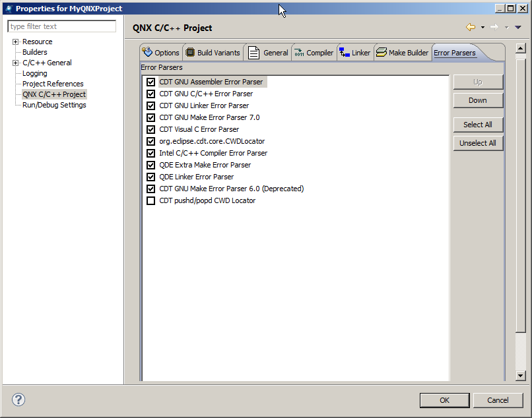Select Run/Debug Settings in the tree
The image size is (532, 418).
click(x=54, y=105)
